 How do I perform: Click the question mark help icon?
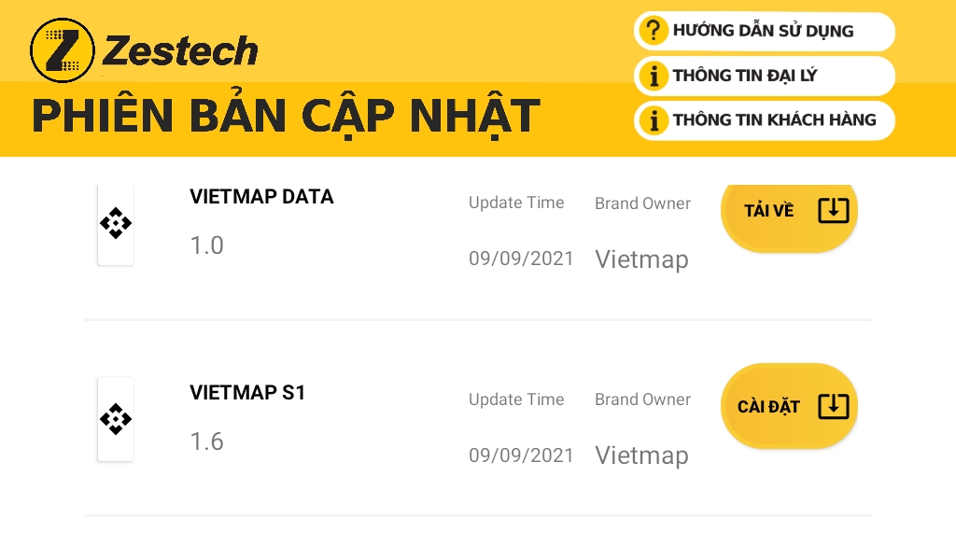coord(654,31)
